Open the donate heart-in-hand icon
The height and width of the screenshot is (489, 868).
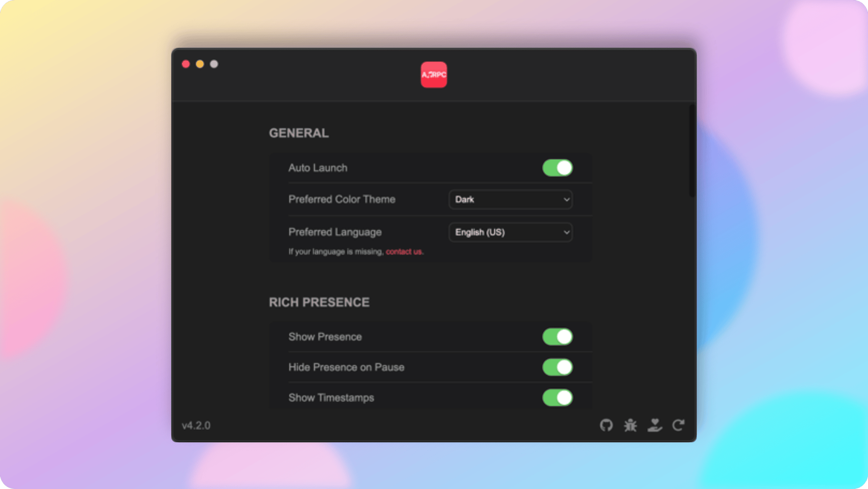(x=655, y=425)
